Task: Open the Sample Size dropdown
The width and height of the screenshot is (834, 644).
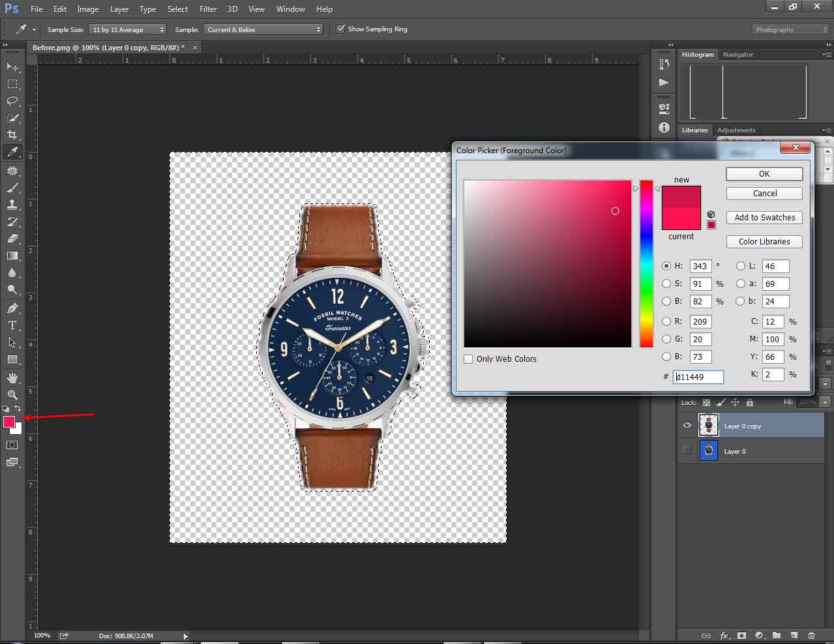Action: pyautogui.click(x=127, y=29)
